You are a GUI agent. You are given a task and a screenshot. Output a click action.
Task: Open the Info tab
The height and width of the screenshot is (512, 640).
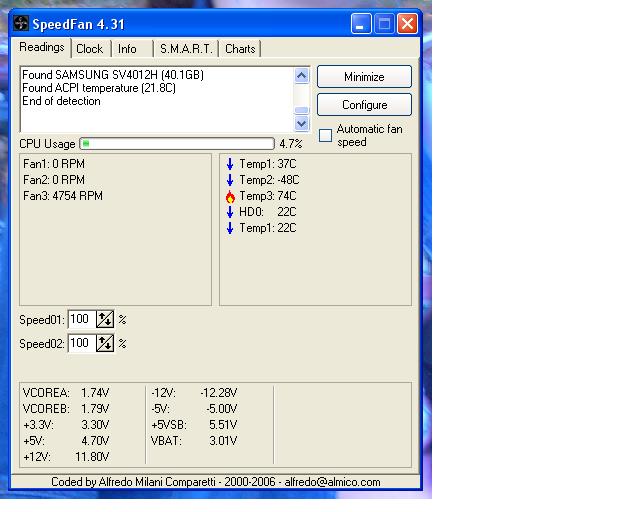(x=127, y=49)
